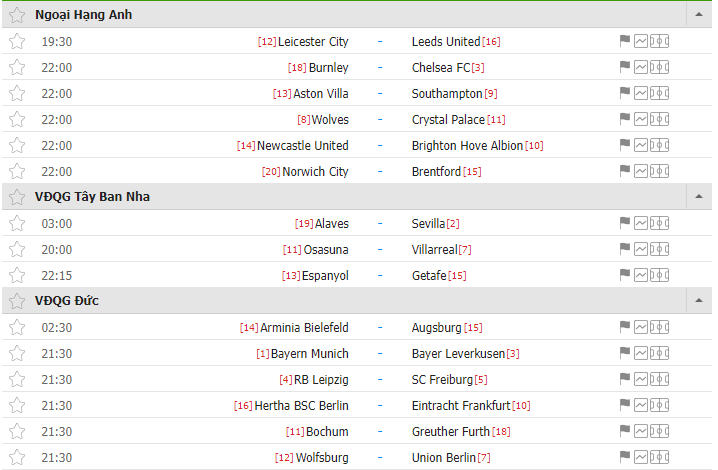Open the Bayer Leverkusen team link
This screenshot has width=718, height=470.
tap(458, 354)
